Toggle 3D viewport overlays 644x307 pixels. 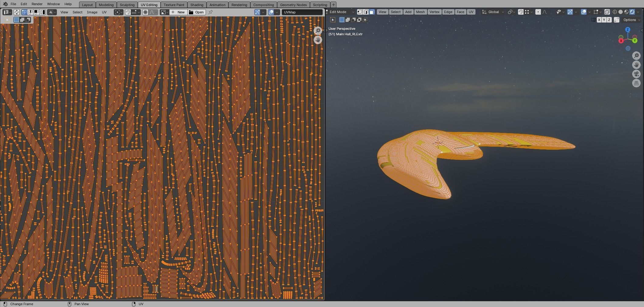584,12
